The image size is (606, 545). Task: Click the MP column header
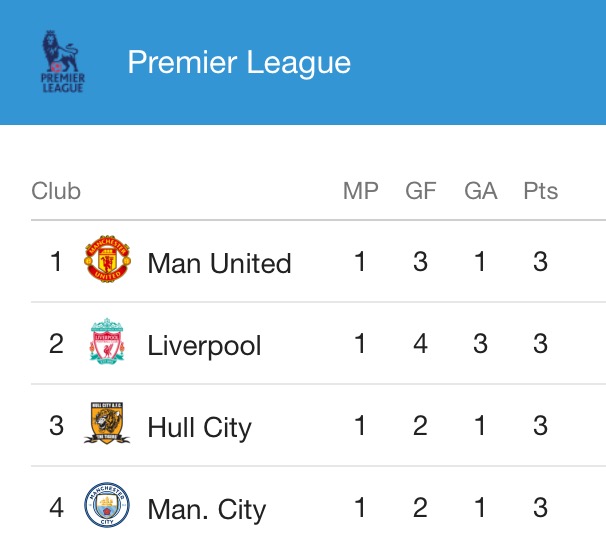click(x=361, y=191)
